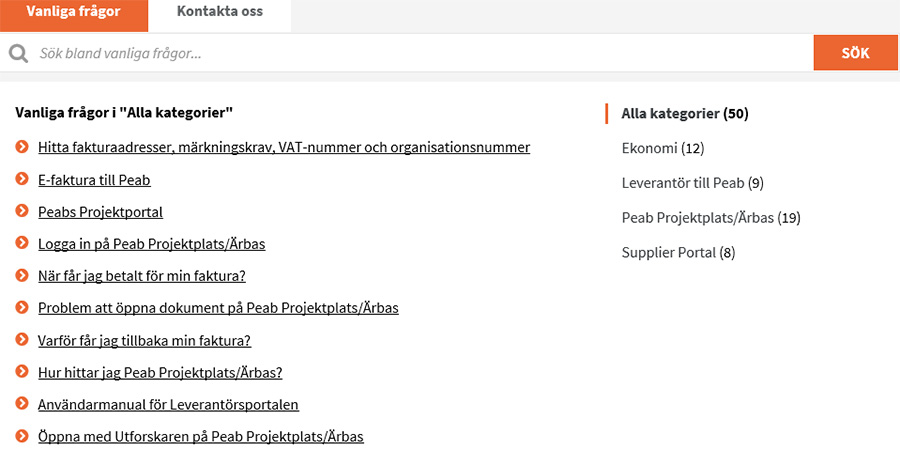
Task: Click arrow icon beside När får jag betalt
Action: [x=22, y=276]
